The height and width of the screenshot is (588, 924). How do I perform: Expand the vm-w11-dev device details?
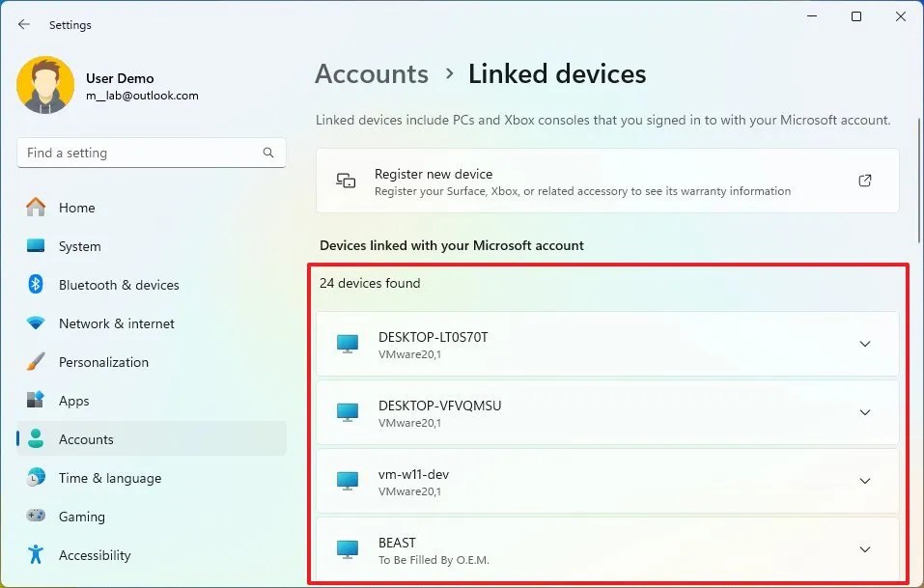point(865,481)
